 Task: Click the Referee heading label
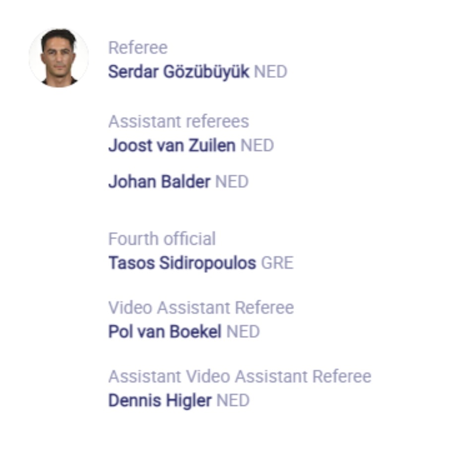[138, 48]
